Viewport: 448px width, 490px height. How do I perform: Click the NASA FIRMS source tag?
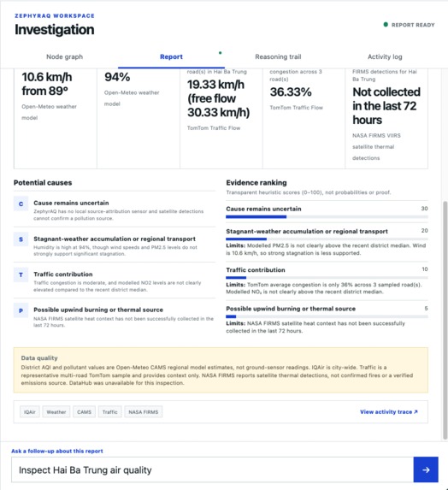coord(144,412)
